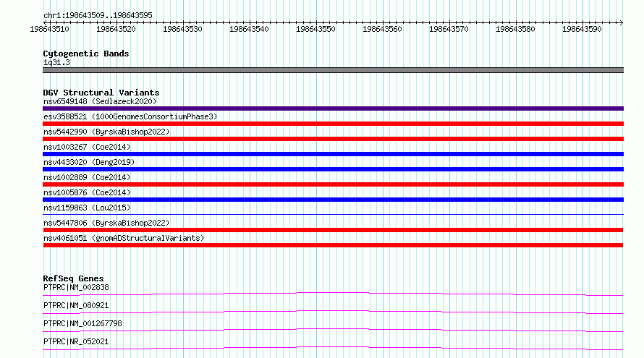
Task: Open variant esv3588521 (1000GenomesConsortiumPhase3) label
Action: 130,116
